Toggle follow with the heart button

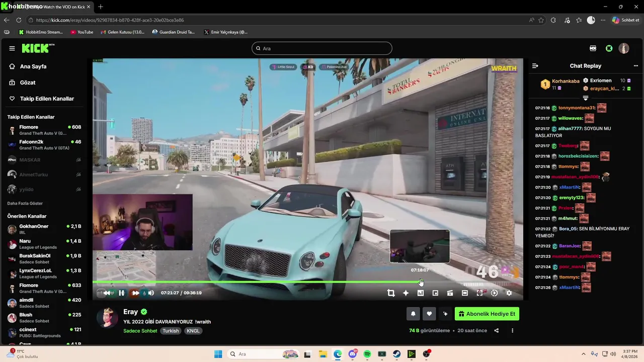point(429,314)
